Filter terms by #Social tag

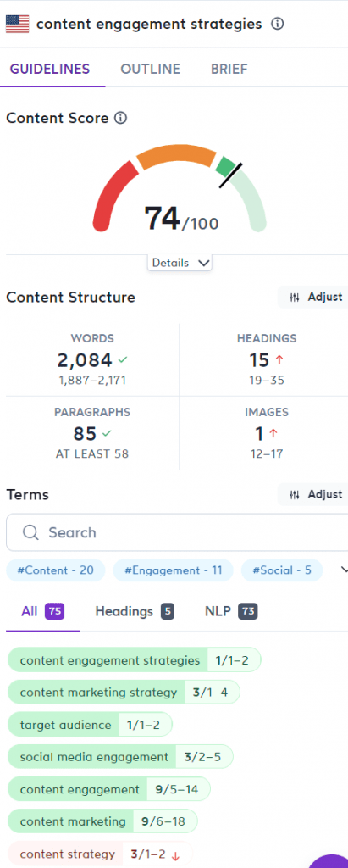click(x=282, y=570)
